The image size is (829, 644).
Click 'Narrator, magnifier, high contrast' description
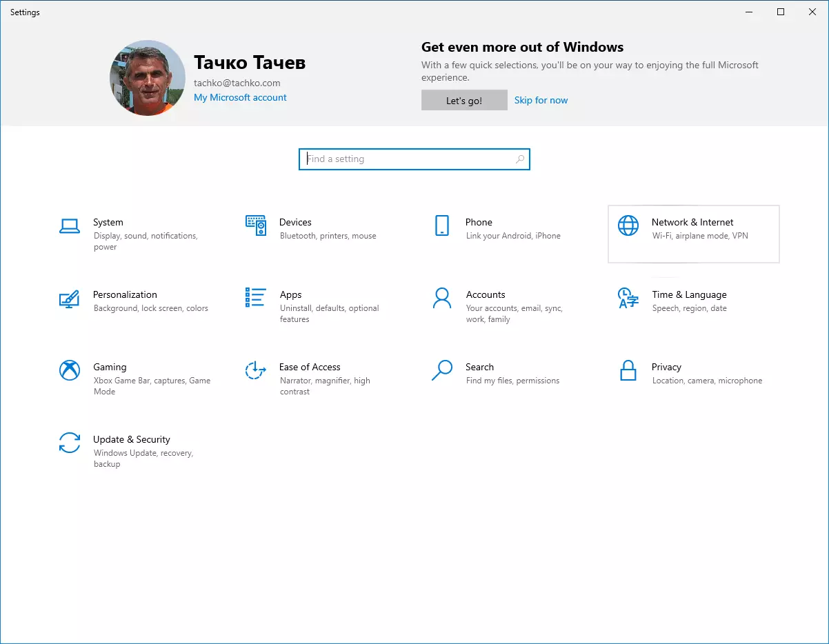[325, 386]
